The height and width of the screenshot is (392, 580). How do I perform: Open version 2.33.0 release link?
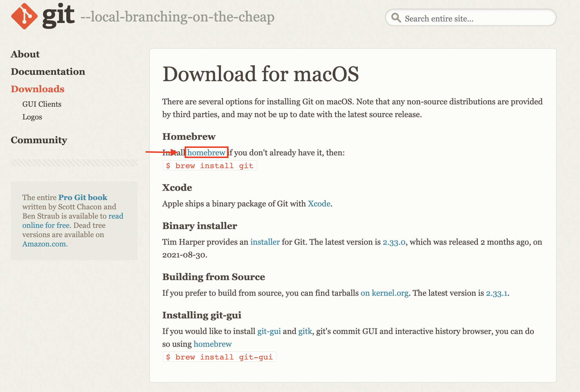[394, 242]
